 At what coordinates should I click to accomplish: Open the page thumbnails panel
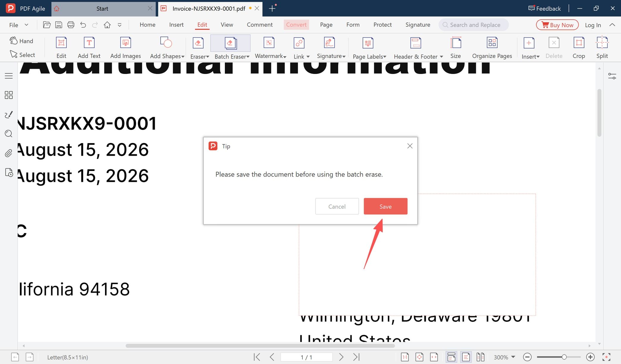click(9, 95)
